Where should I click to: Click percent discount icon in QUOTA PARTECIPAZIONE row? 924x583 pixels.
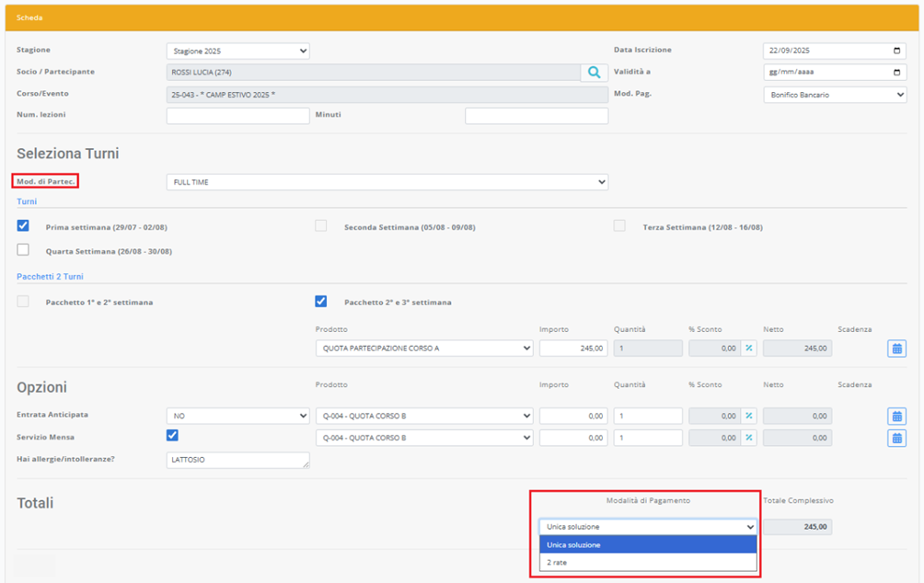click(749, 349)
